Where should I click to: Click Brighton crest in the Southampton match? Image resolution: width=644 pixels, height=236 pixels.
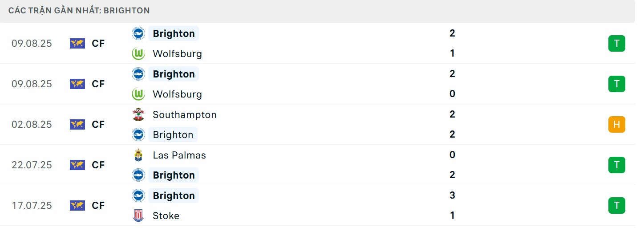point(138,134)
